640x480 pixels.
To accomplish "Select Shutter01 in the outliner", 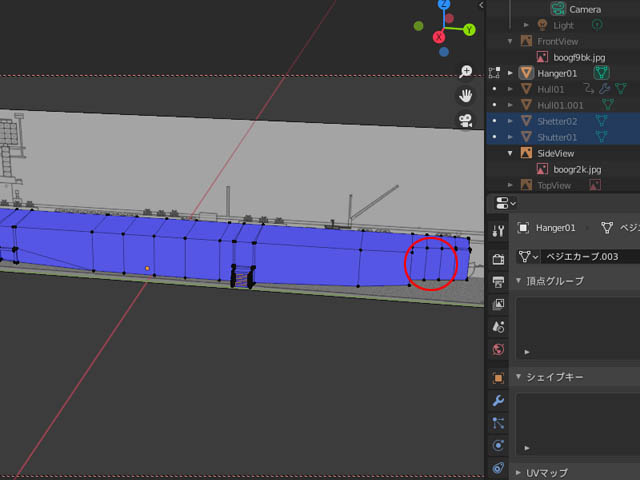I will (x=557, y=137).
